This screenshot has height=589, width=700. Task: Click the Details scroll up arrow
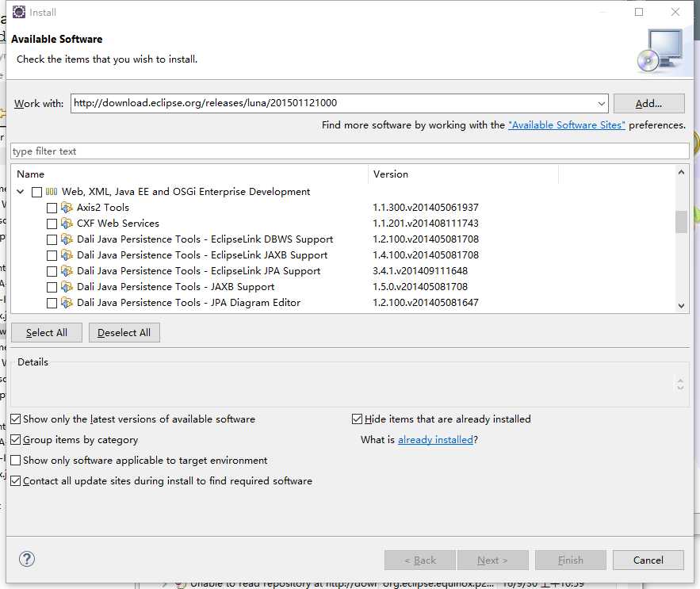pos(680,381)
